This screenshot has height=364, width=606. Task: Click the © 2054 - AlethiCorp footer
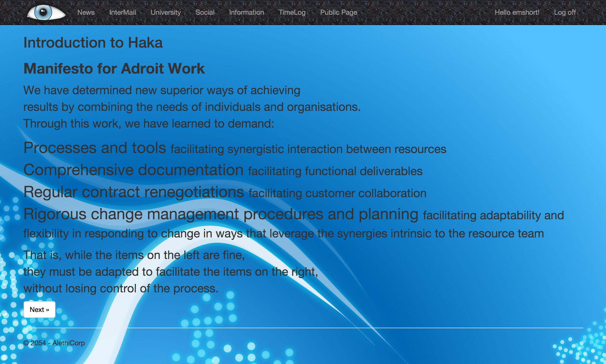tap(54, 343)
